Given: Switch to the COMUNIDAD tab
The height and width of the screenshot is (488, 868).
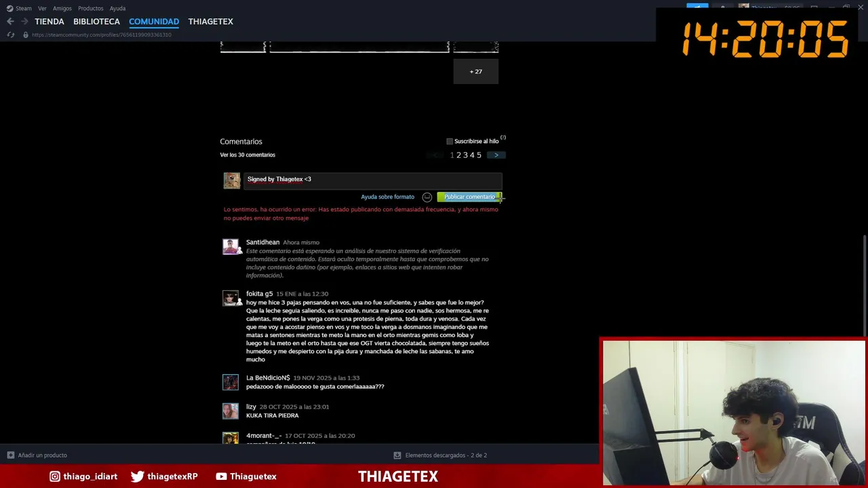Looking at the screenshot, I should tap(154, 22).
